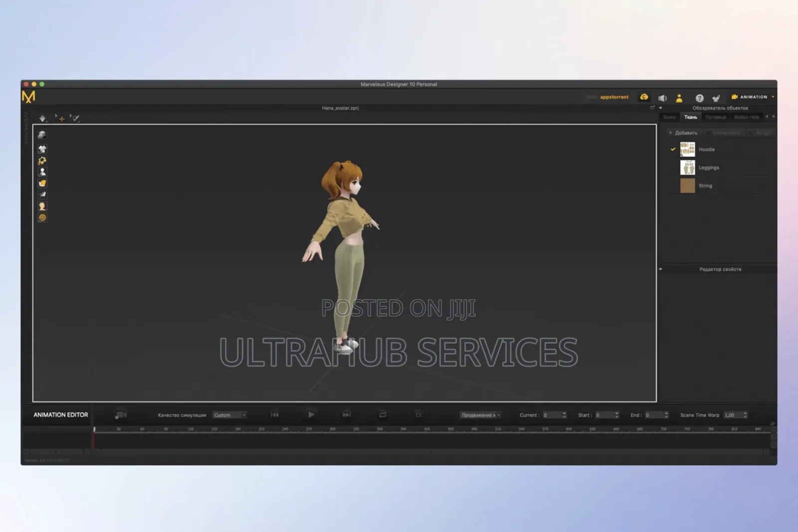Open the user account icon
Screen dimensions: 798x532
tap(679, 98)
